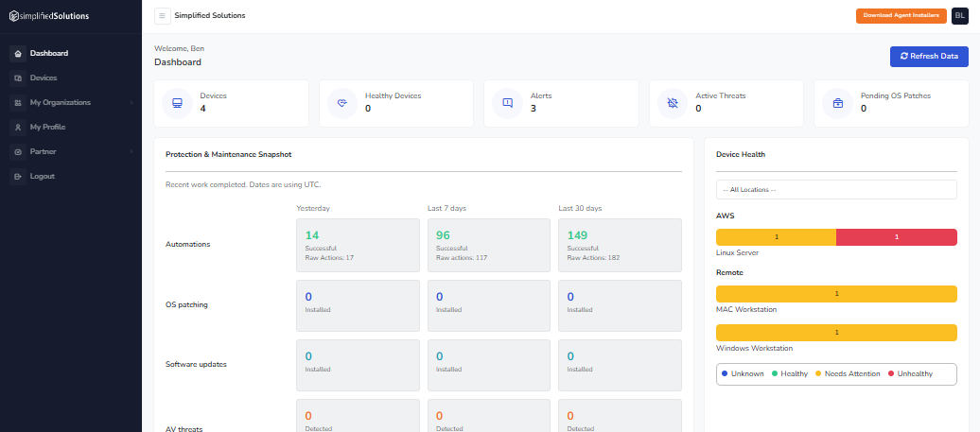Screen dimensions: 980x432
Task: Toggle the Healthy legend item
Action: 790,373
